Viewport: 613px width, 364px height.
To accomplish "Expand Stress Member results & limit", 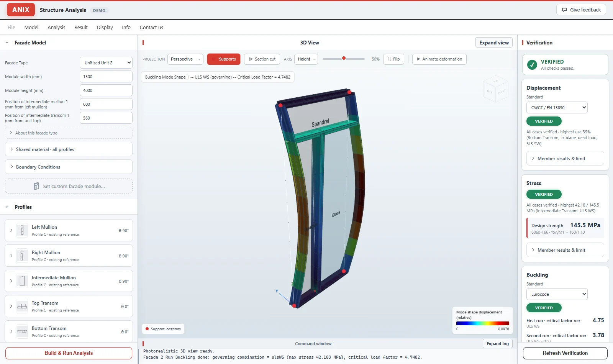I will 565,250.
